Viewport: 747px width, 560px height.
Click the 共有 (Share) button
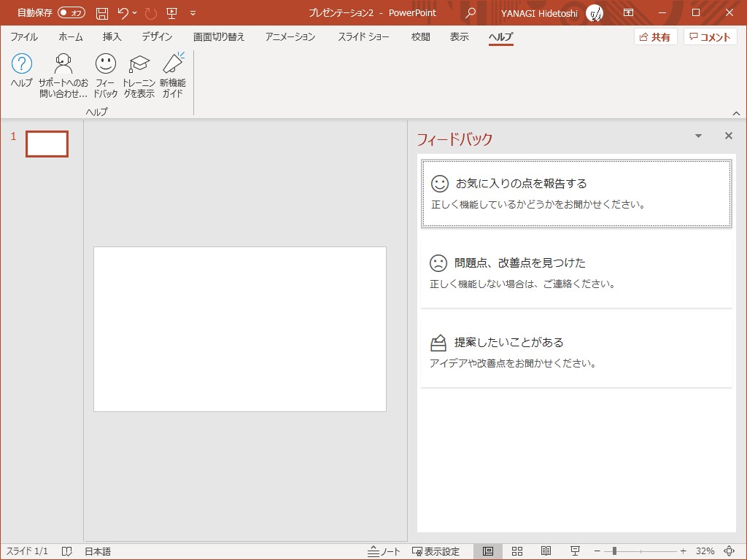[x=654, y=36]
